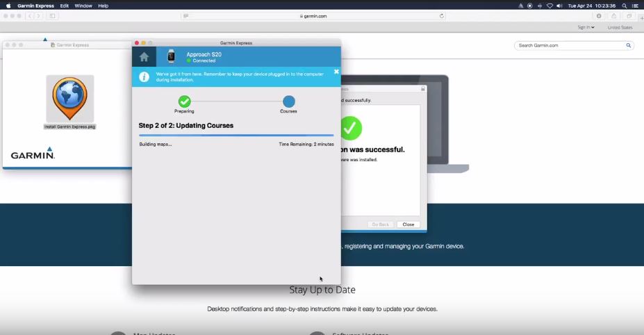Click the lock icon in installer dialog
The image size is (644, 335).
(x=422, y=89)
